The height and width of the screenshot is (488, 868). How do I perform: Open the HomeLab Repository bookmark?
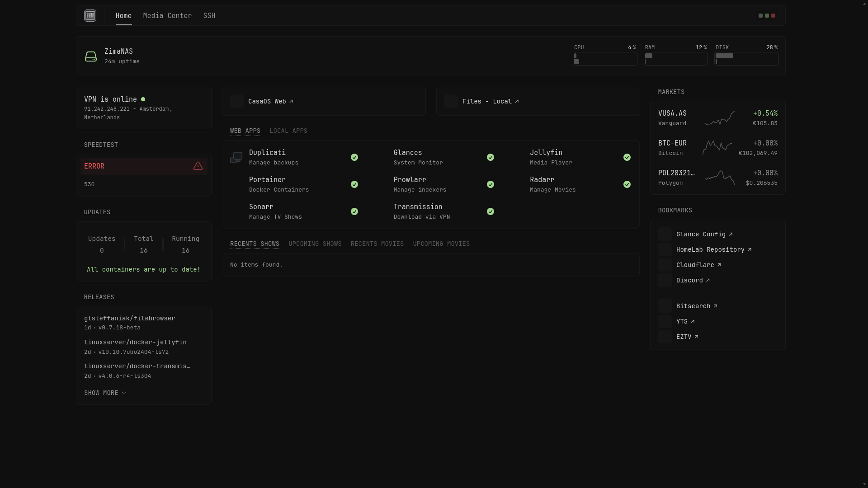714,249
